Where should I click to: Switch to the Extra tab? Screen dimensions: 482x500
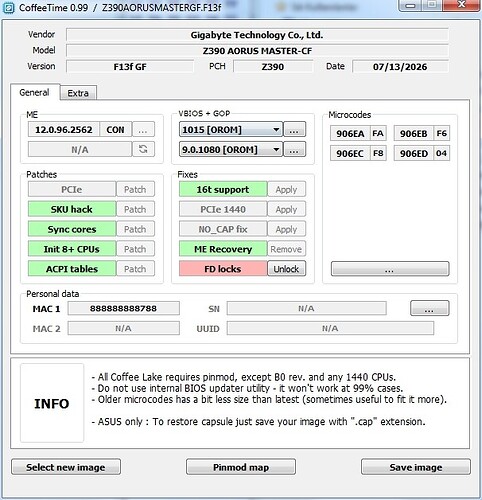click(x=78, y=93)
